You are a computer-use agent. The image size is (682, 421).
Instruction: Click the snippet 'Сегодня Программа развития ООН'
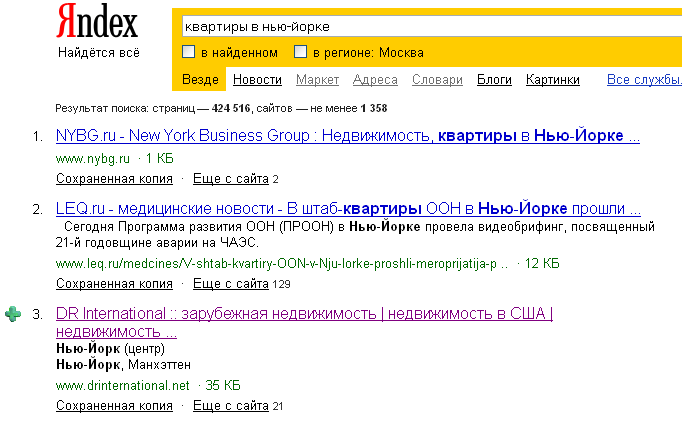tap(355, 234)
